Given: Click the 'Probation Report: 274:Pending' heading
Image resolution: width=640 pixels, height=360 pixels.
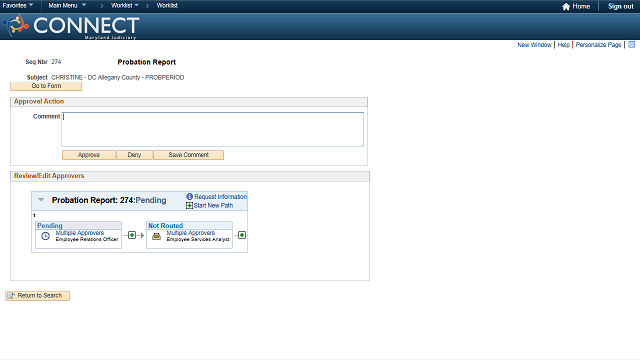Looking at the screenshot, I should tap(109, 200).
